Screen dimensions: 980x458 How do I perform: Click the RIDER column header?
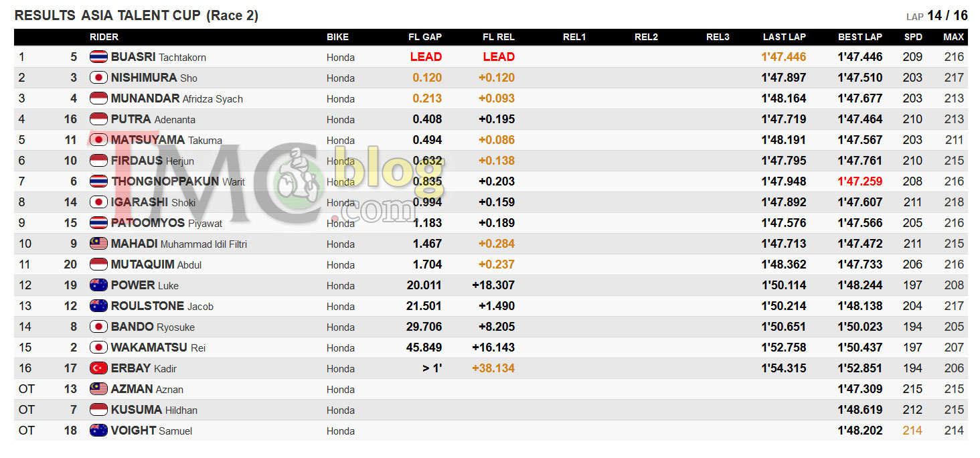[104, 37]
